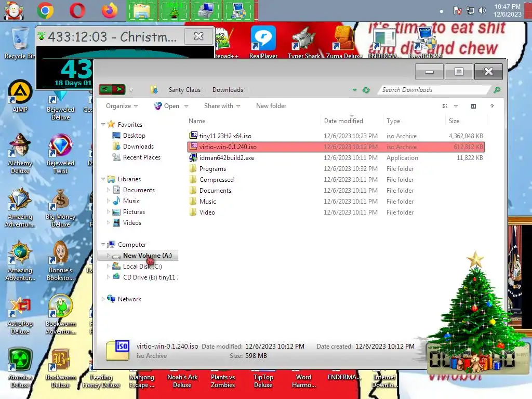Viewport: 532px width, 399px height.
Task: Launch Alchemy Deluxe shortcut
Action: point(20,154)
